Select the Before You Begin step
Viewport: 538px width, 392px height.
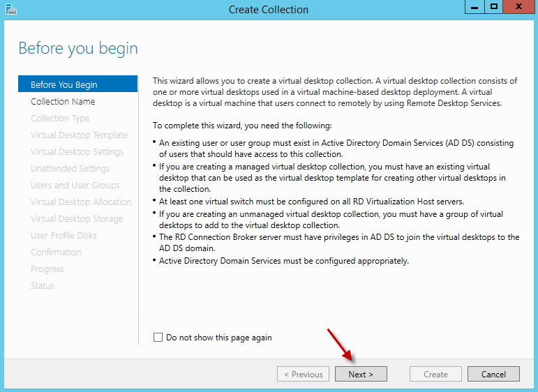(x=64, y=84)
